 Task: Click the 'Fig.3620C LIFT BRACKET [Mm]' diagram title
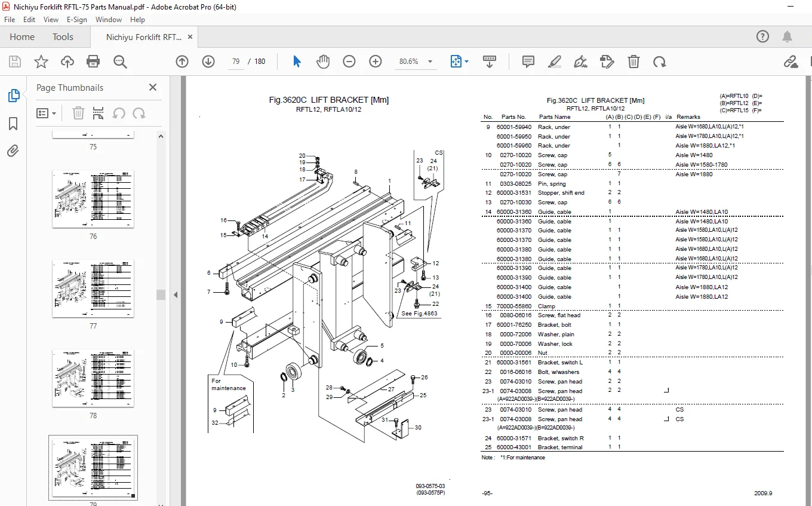328,100
